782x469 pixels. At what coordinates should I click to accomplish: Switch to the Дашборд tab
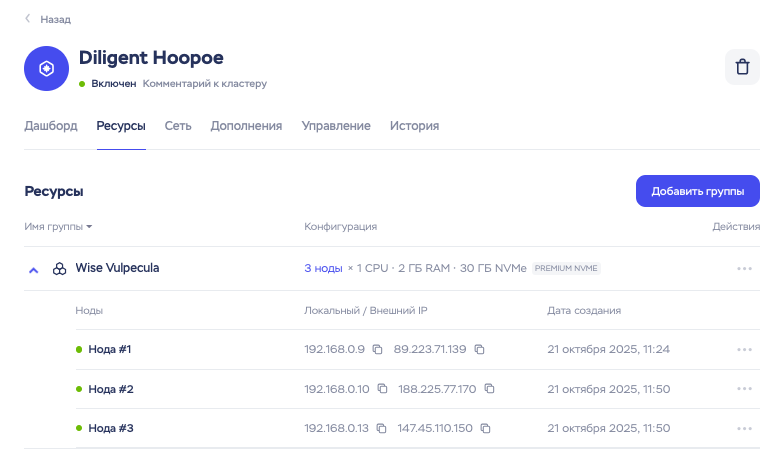pos(50,126)
